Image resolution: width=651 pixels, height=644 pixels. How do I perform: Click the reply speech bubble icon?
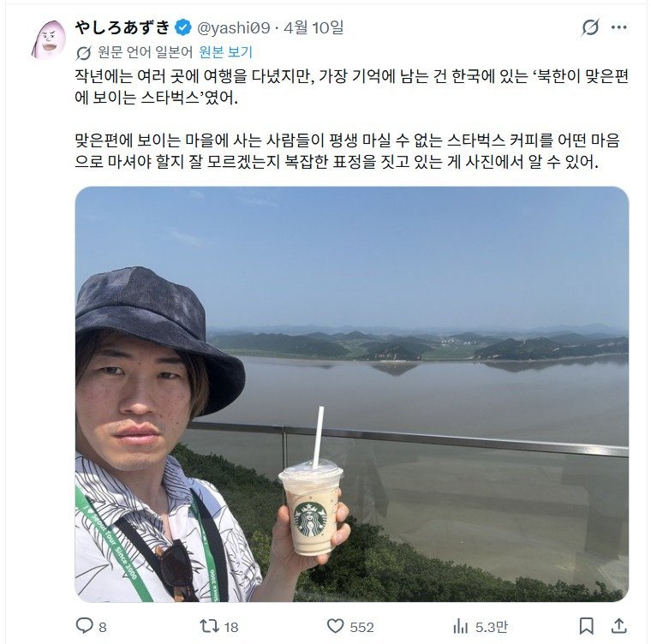[84, 625]
